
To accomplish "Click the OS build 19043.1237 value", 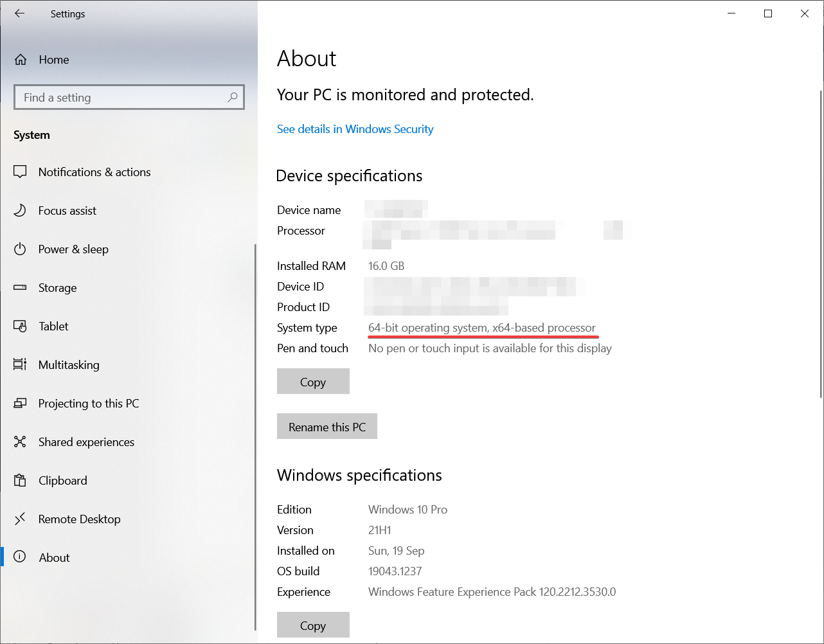I will [x=395, y=571].
